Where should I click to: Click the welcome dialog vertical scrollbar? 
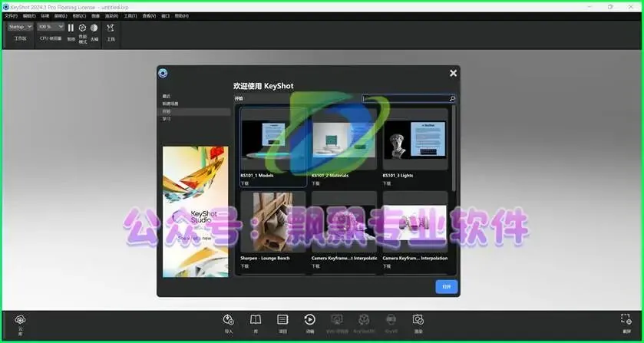coord(454,148)
